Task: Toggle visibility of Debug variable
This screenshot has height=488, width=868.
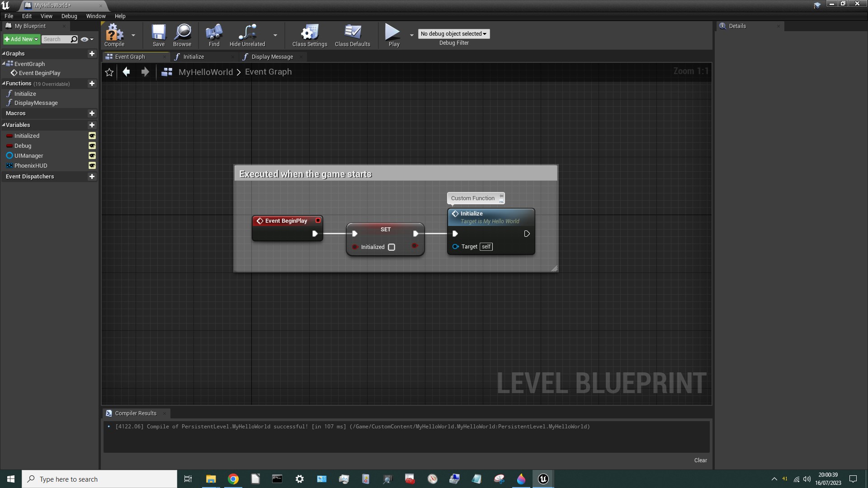Action: (x=92, y=146)
